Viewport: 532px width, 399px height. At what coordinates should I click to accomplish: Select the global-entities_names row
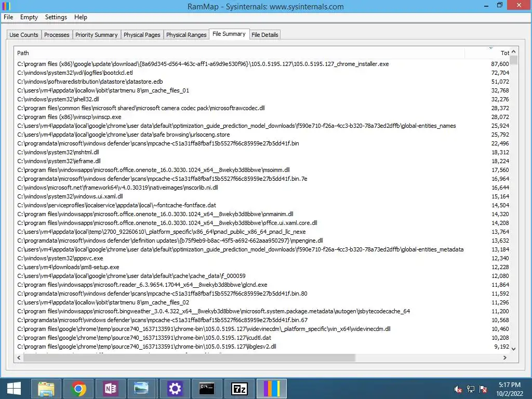pos(263,126)
